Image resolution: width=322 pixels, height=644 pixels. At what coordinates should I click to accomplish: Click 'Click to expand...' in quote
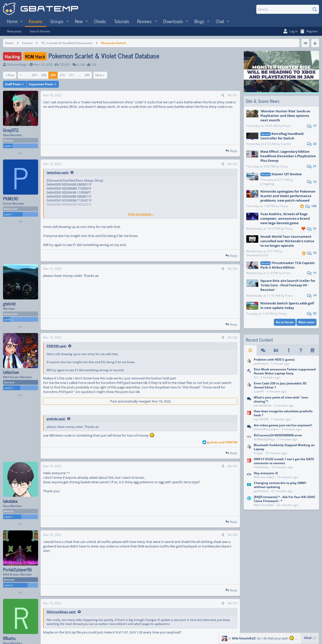pos(140,214)
